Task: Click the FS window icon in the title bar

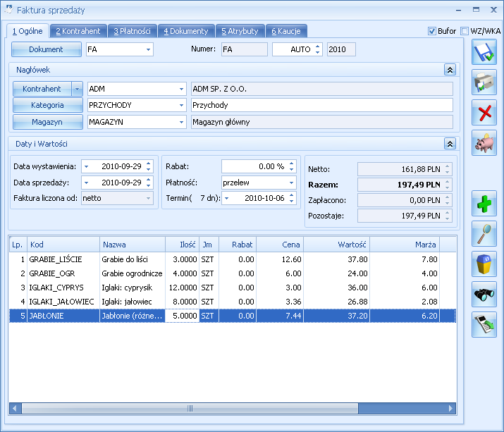Action: click(9, 9)
